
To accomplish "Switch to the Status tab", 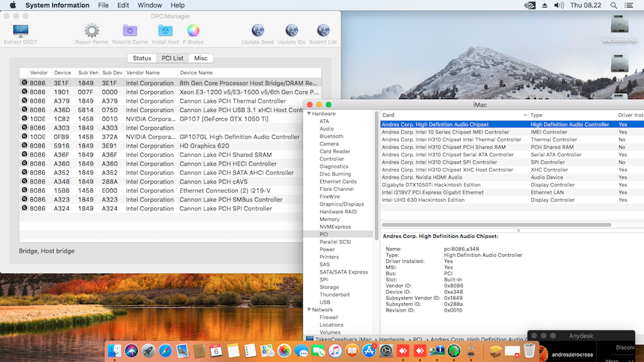I will [142, 58].
